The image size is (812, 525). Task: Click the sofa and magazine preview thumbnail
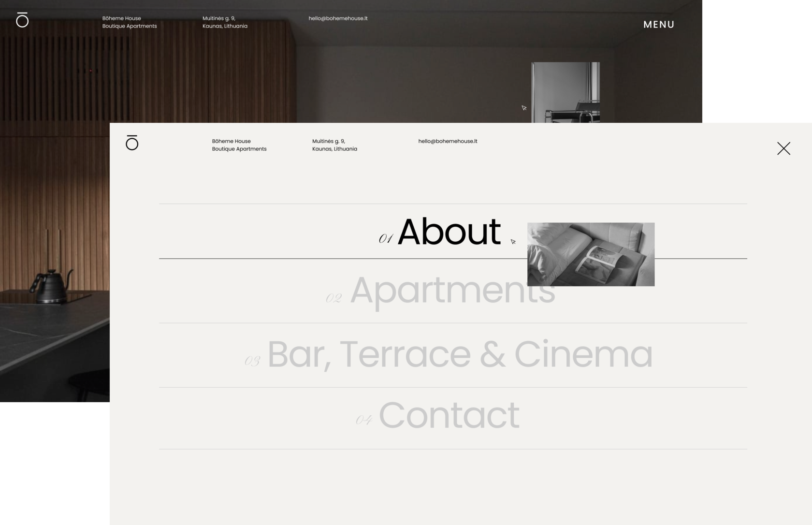coord(591,254)
